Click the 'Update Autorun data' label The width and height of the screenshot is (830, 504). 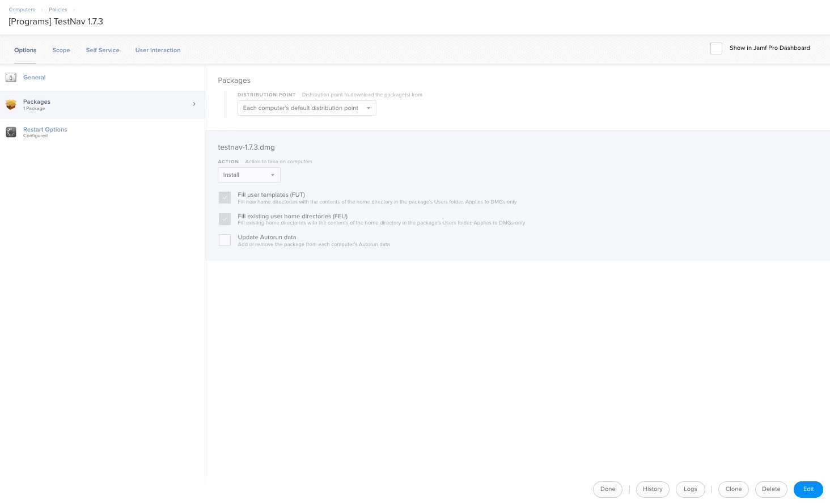coord(267,237)
